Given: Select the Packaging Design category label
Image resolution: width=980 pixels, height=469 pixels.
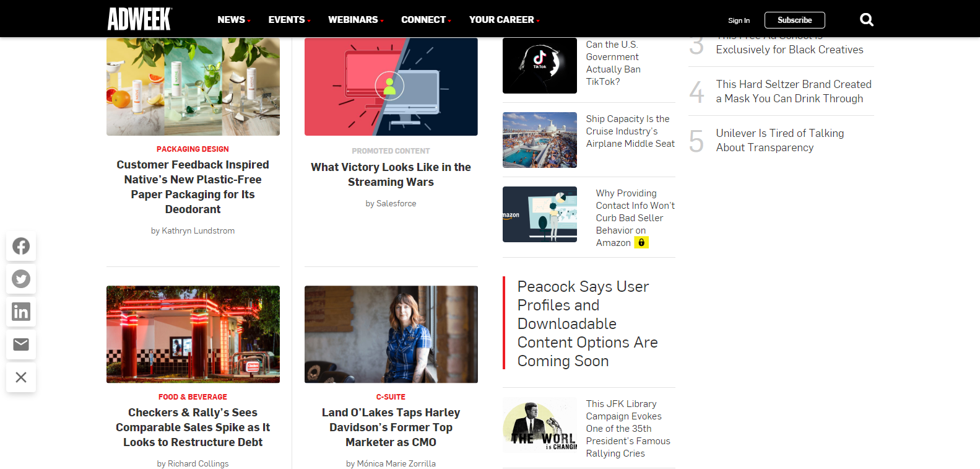Looking at the screenshot, I should [193, 149].
